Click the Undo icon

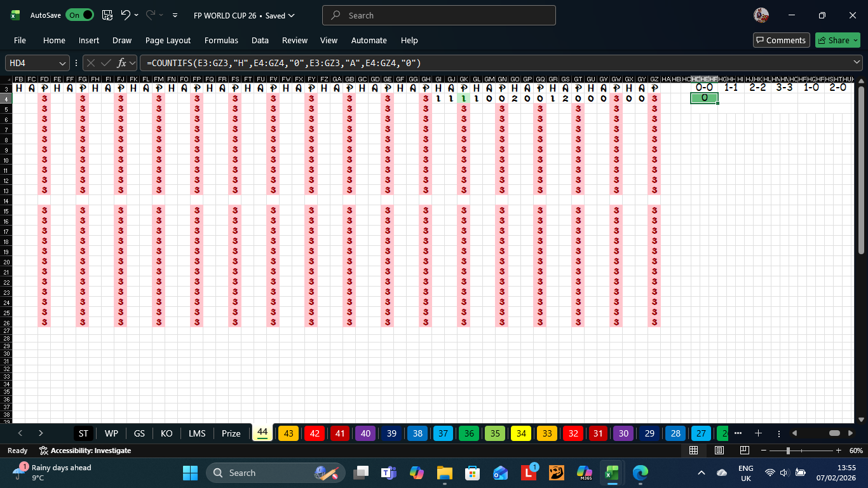(126, 15)
